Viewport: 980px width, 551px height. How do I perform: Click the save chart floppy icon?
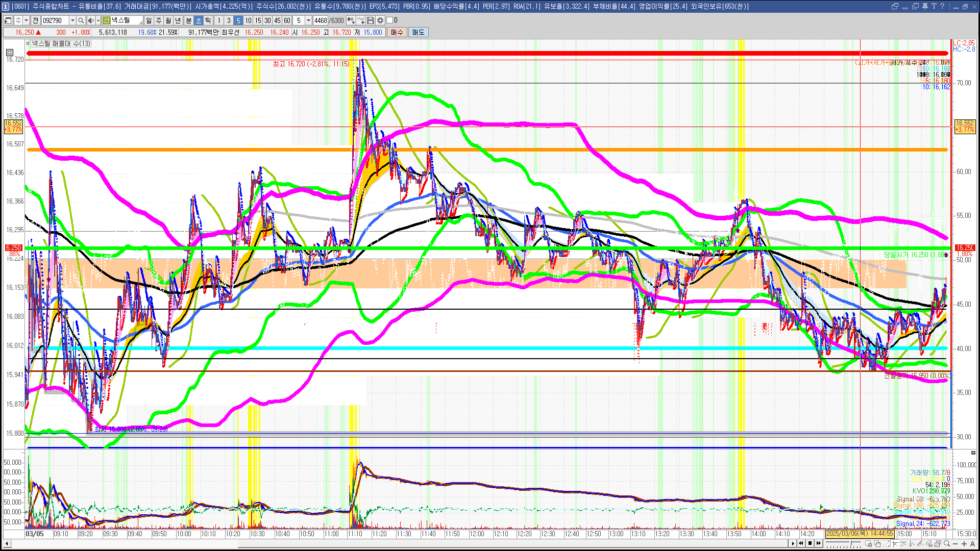[371, 20]
